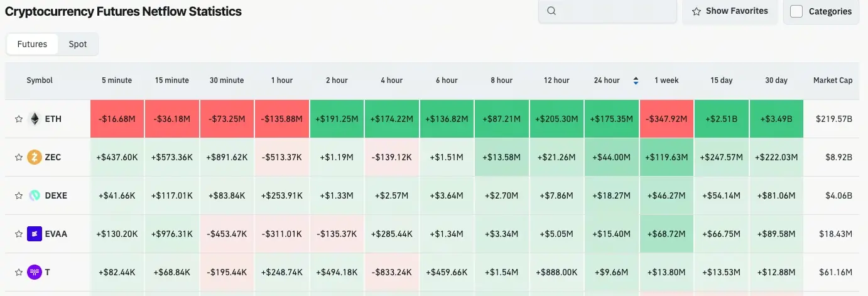
Task: Click the Show Favorites button
Action: click(730, 11)
